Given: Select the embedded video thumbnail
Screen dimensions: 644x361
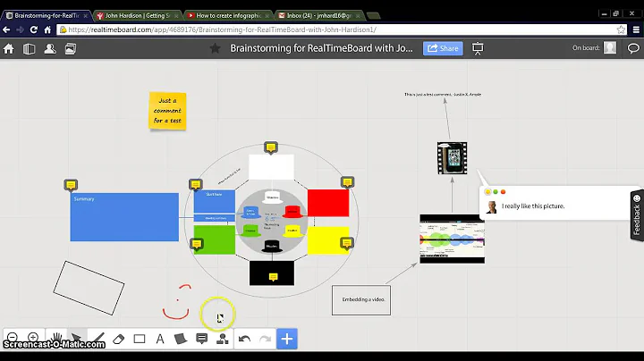Looking at the screenshot, I should pyautogui.click(x=453, y=239).
